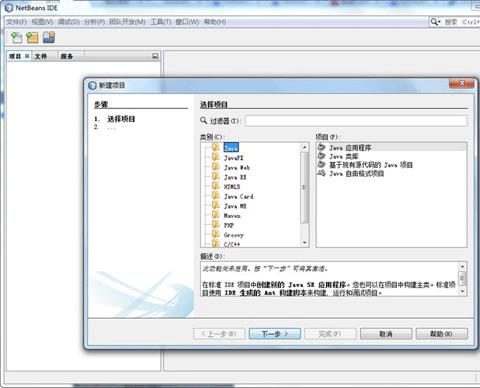The width and height of the screenshot is (480, 388).
Task: Click the category list scrollbar down arrow
Action: 305,243
